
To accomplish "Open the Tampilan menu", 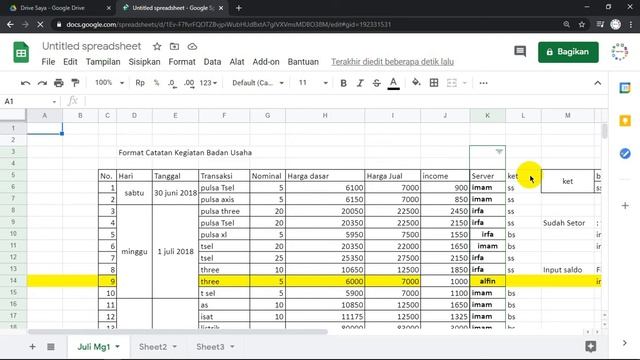I will tap(103, 62).
